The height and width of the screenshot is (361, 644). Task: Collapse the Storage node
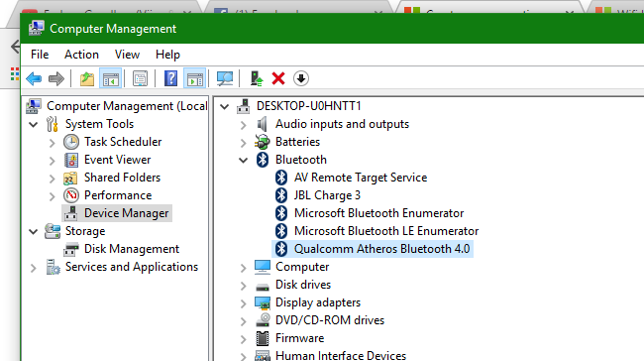click(x=34, y=231)
